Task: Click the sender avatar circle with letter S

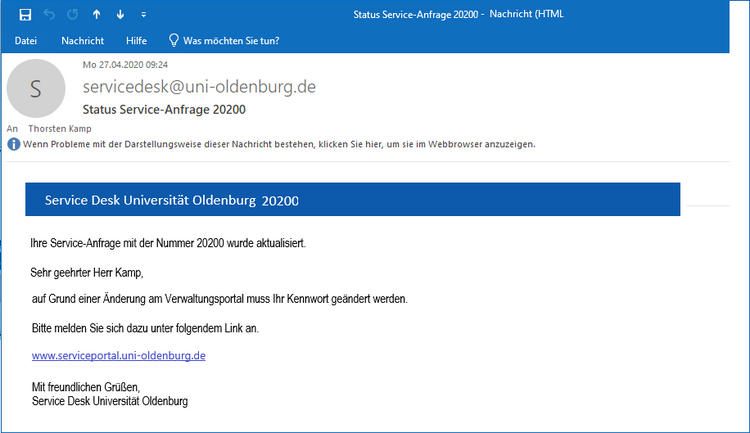Action: click(x=36, y=89)
